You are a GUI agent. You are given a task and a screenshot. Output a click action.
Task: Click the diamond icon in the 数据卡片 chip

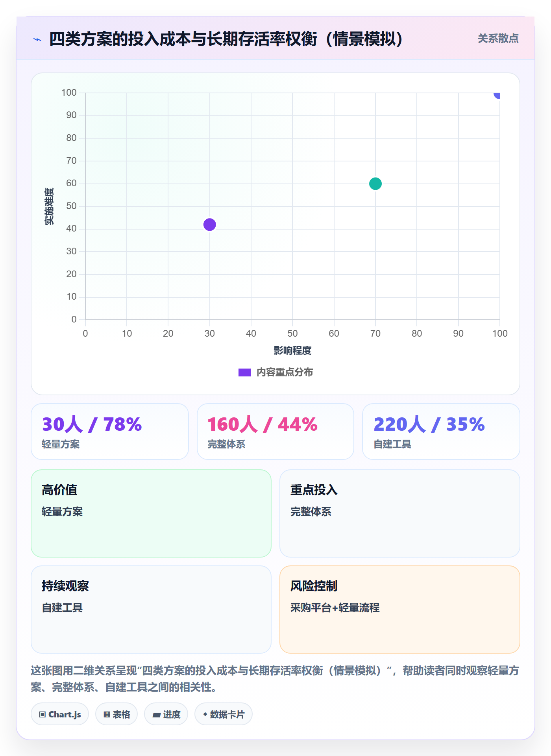[205, 714]
